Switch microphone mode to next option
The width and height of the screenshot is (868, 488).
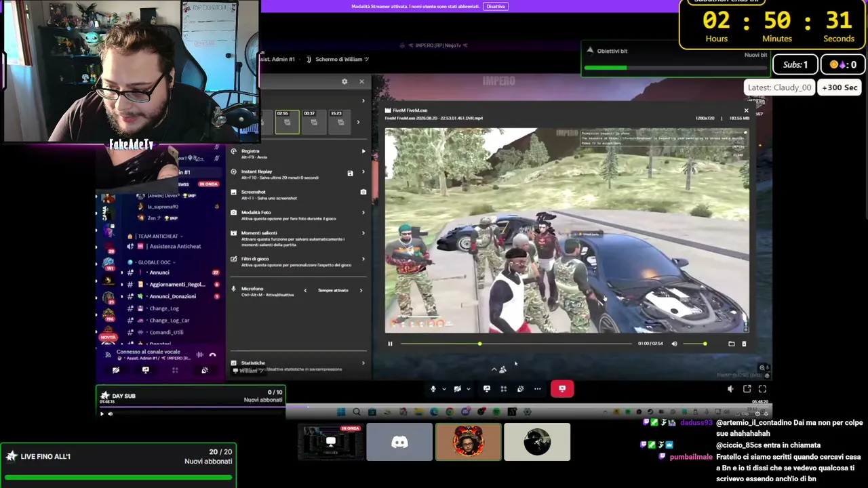pos(361,291)
